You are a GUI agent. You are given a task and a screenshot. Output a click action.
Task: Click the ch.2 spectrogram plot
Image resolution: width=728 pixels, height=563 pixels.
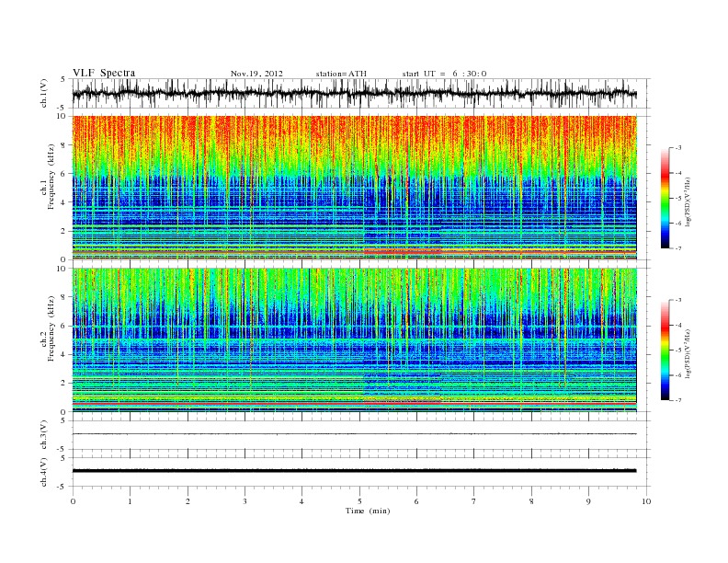tap(354, 340)
